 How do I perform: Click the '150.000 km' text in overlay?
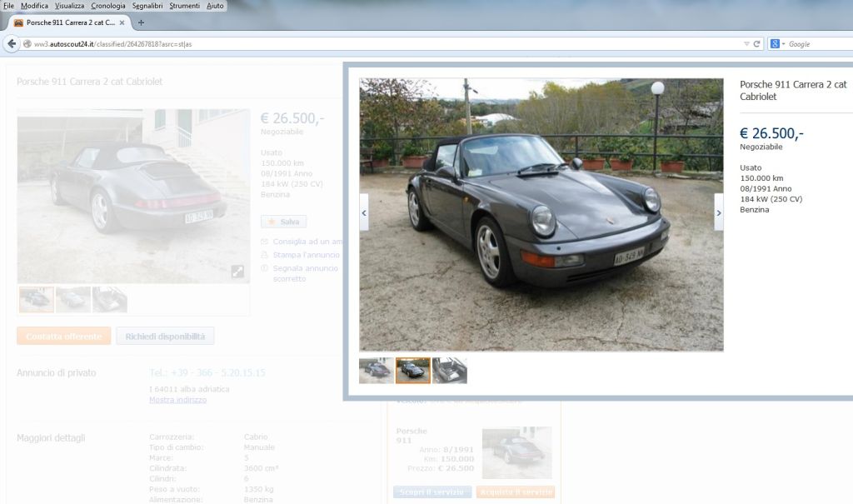(x=761, y=178)
